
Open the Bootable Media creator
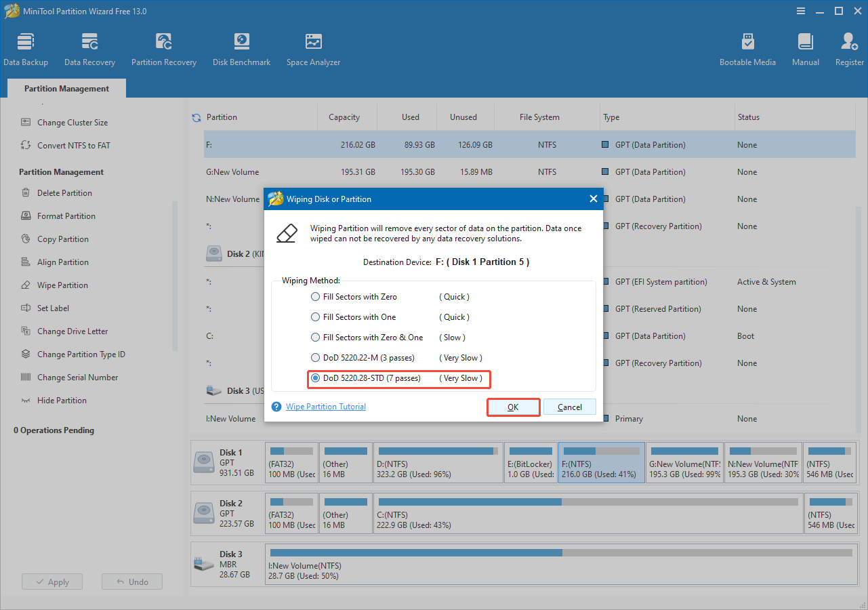[x=747, y=47]
